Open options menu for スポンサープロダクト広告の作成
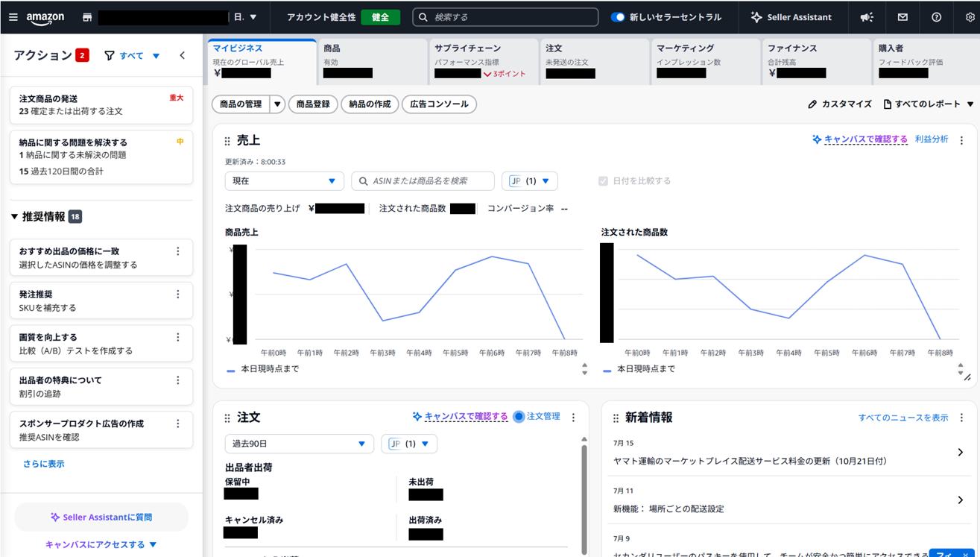 (177, 424)
